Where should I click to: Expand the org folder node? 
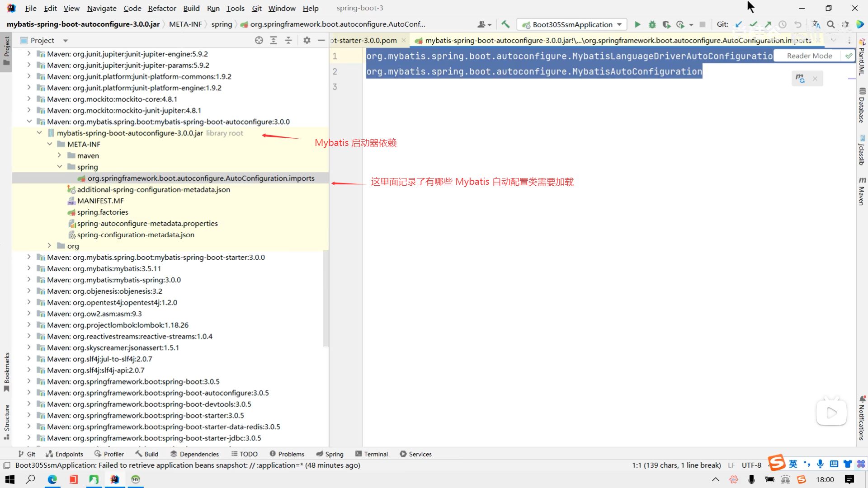point(50,246)
